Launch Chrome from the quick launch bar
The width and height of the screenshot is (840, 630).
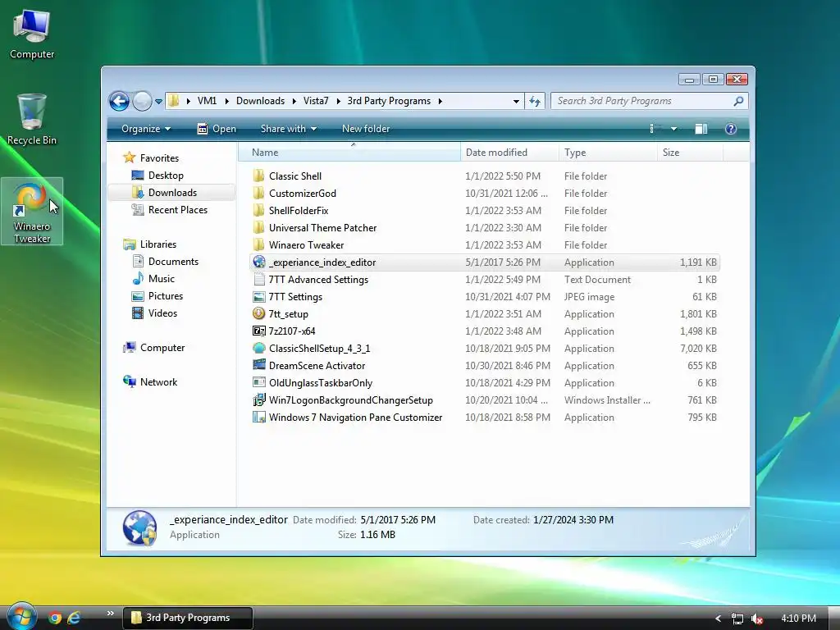(x=55, y=618)
